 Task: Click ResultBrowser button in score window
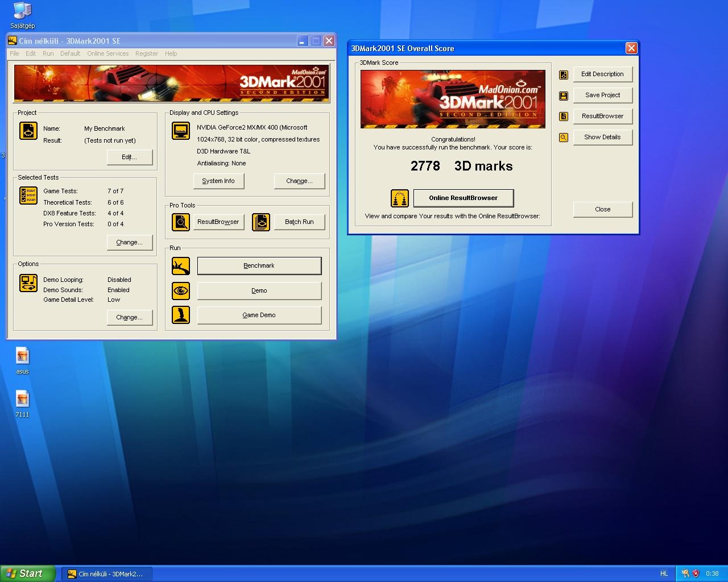tap(603, 116)
